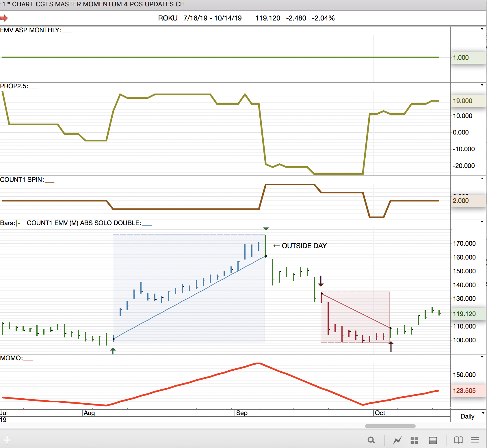Click the ROKU ticker symbol
The height and width of the screenshot is (448, 487).
(x=168, y=18)
